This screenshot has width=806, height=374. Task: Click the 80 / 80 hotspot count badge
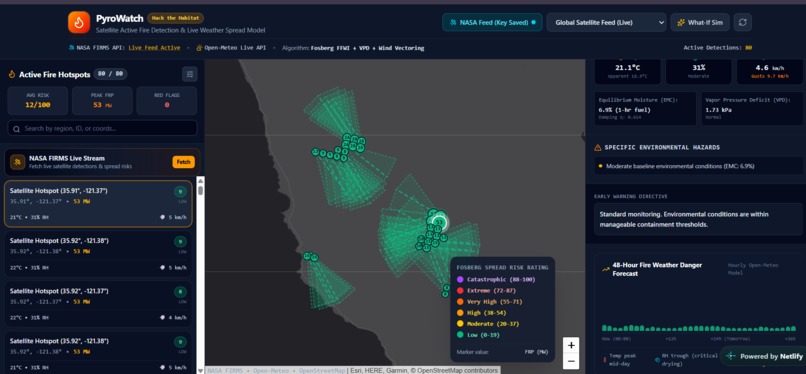111,74
